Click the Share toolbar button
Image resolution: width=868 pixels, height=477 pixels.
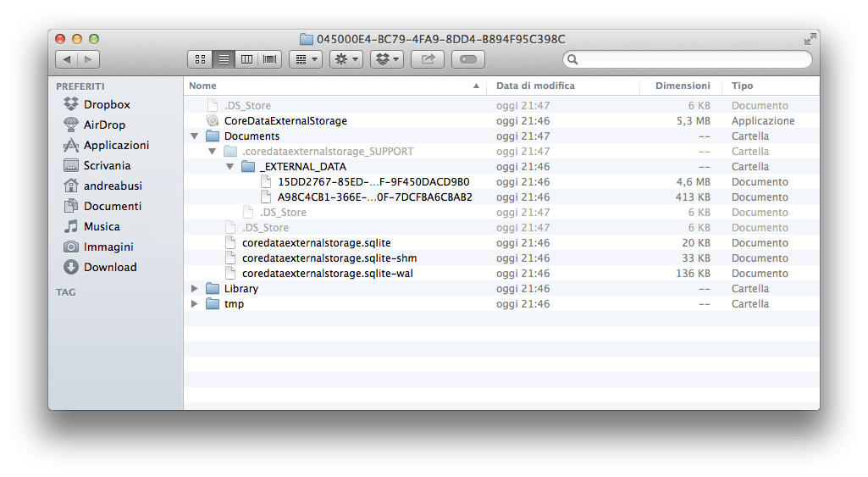tap(428, 59)
